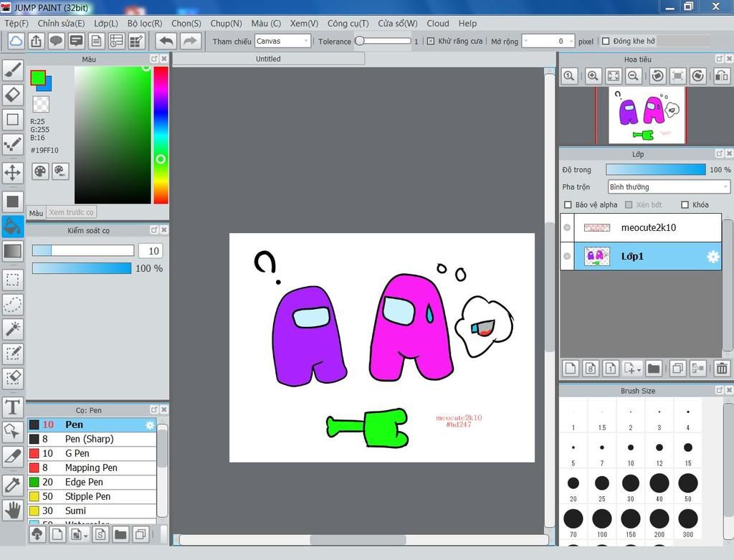Select the Lasso selection tool

tap(13, 304)
